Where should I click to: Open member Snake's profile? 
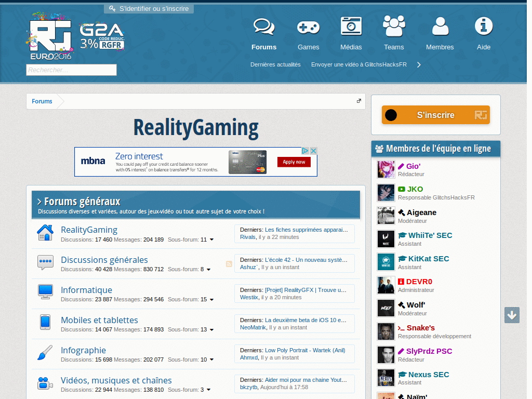[x=421, y=328]
